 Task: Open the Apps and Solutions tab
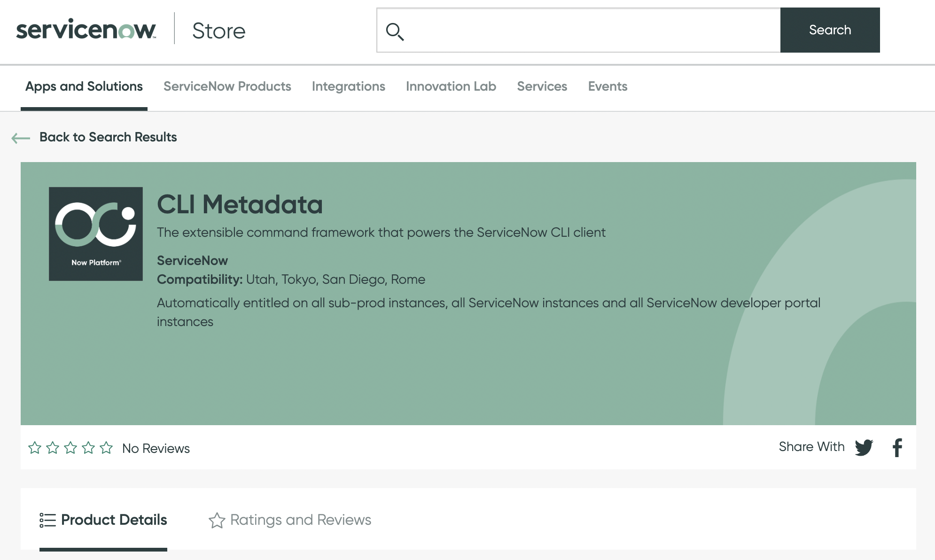84,86
